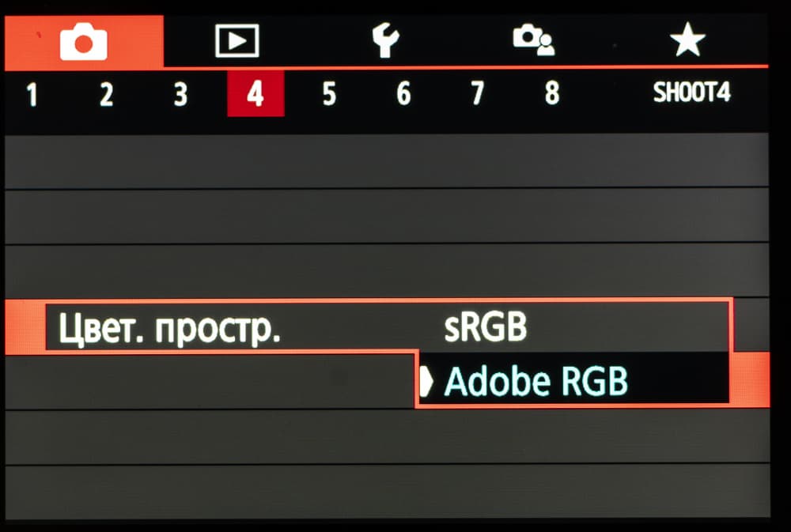791x532 pixels.
Task: Select the Adobe RGB color space option
Action: 536,381
